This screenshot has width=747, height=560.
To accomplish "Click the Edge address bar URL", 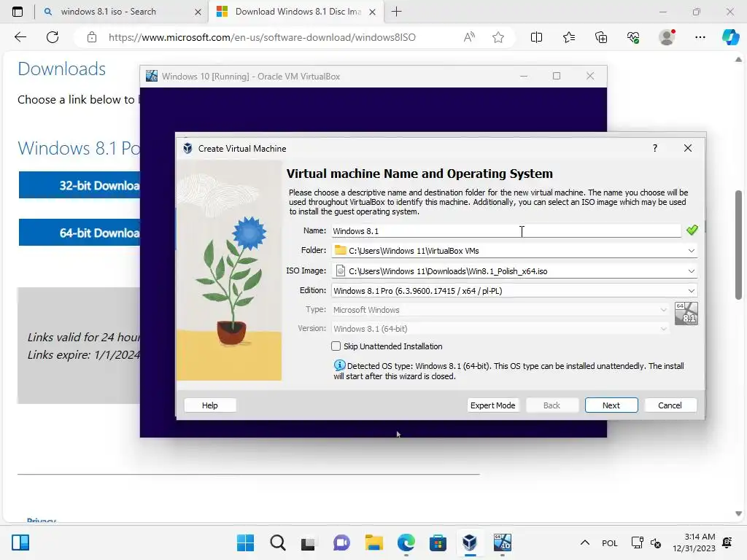I will [262, 37].
